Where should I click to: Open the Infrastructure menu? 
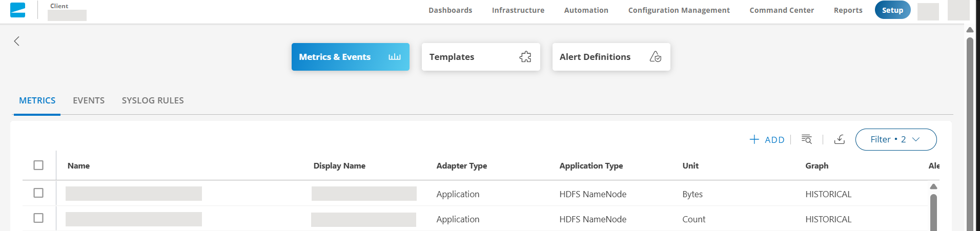[x=518, y=10]
